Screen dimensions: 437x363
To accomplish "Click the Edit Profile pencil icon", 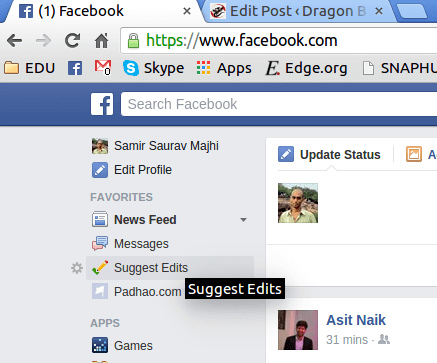I will 100,170.
